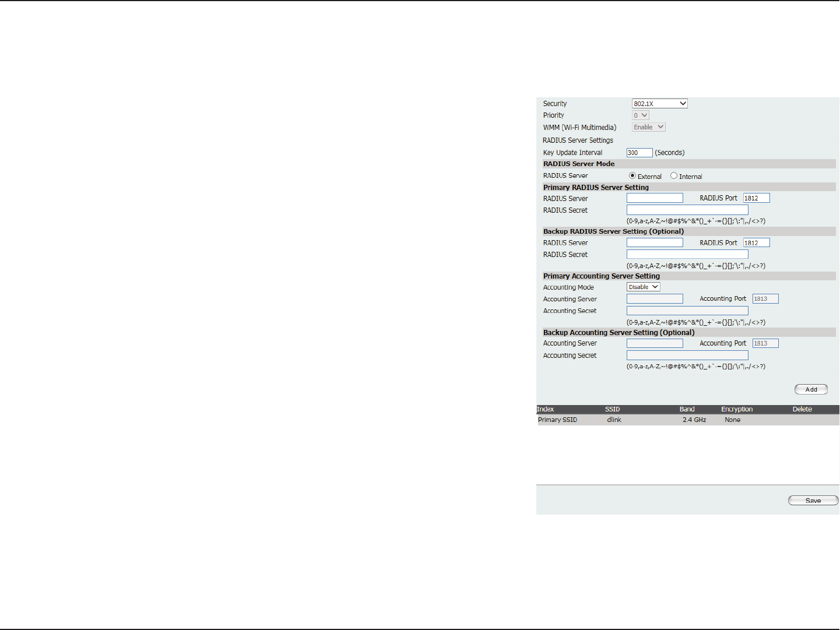This screenshot has width=840, height=630.
Task: Click the Band column header
Action: tap(687, 409)
